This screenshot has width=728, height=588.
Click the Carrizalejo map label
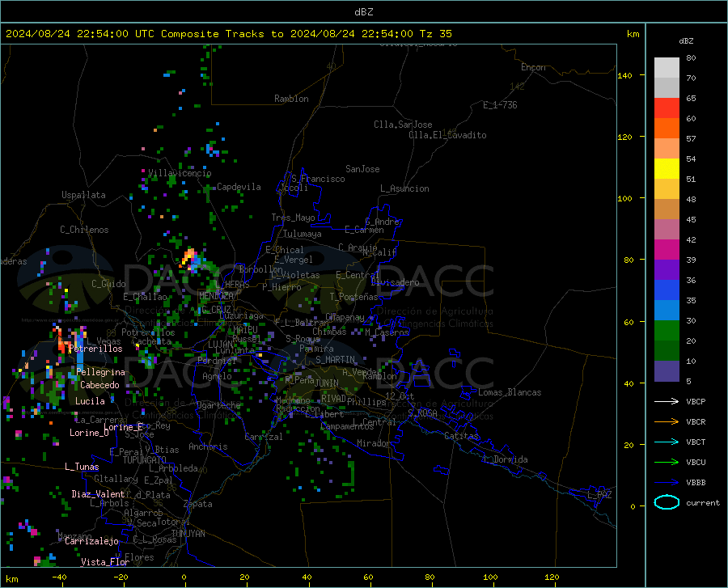[x=92, y=541]
